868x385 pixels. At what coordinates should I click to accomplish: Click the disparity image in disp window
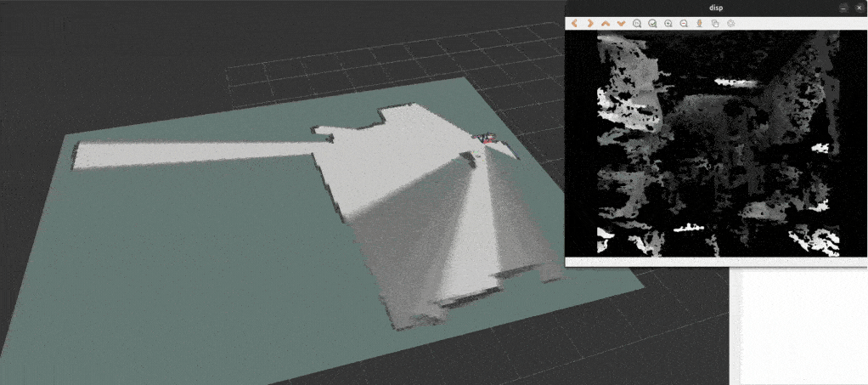(718, 144)
